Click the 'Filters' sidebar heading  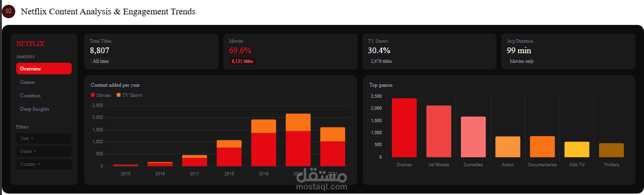(x=22, y=127)
